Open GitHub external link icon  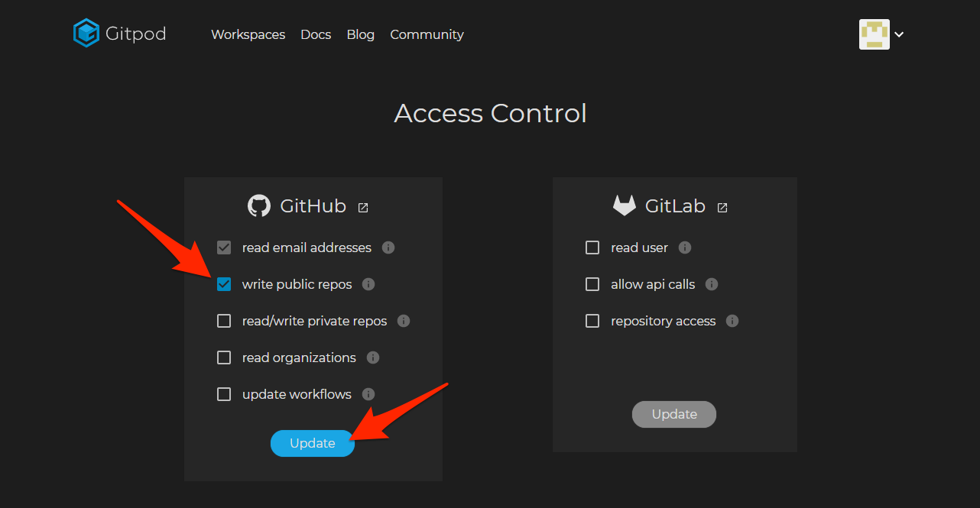click(363, 207)
